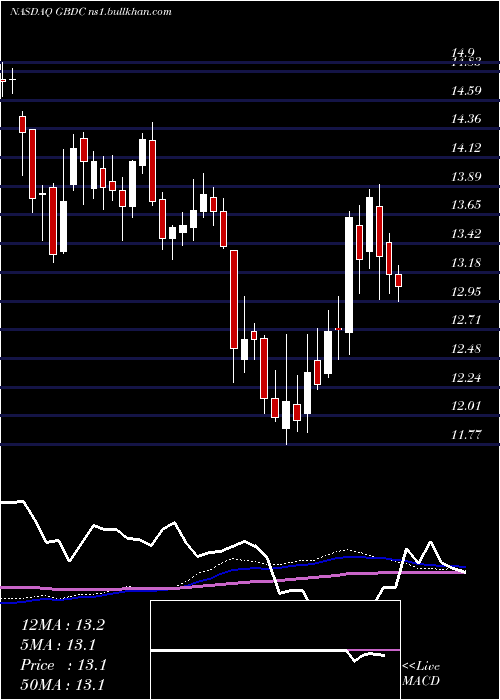Click the 5MA : 13.1 readout
Image resolution: width=500 pixels, height=700 pixels.
[x=58, y=645]
